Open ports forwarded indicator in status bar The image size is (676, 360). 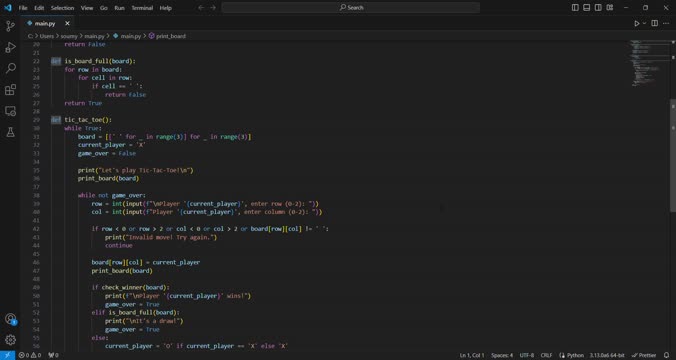click(53, 355)
